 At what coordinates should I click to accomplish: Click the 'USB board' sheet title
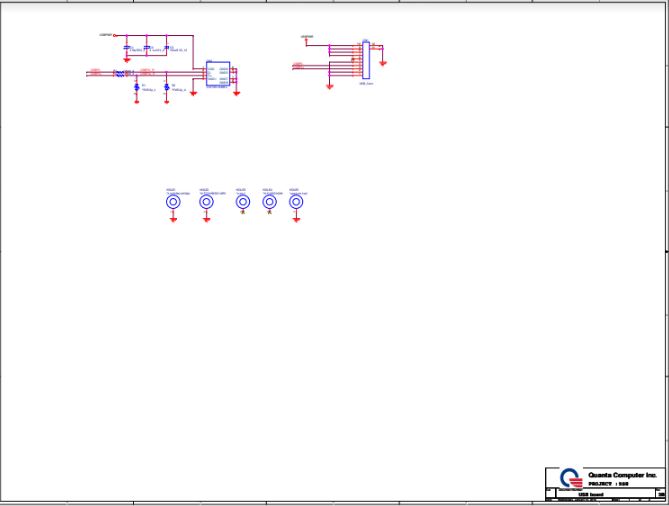590,494
